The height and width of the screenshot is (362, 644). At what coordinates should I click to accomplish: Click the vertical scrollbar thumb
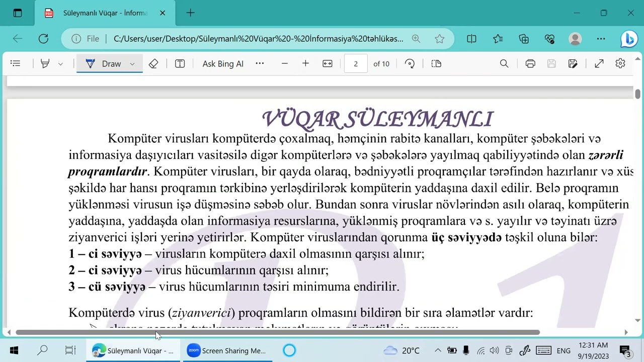tap(638, 94)
